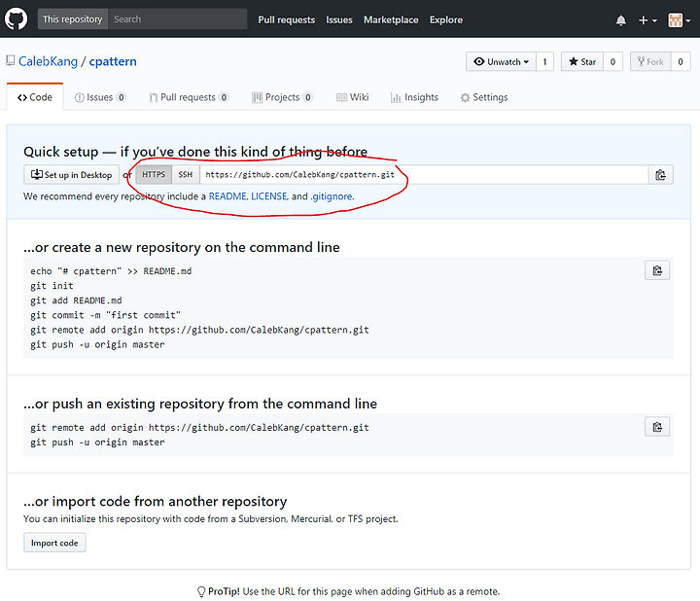The height and width of the screenshot is (601, 700).
Task: View the Insights tab
Action: point(415,97)
